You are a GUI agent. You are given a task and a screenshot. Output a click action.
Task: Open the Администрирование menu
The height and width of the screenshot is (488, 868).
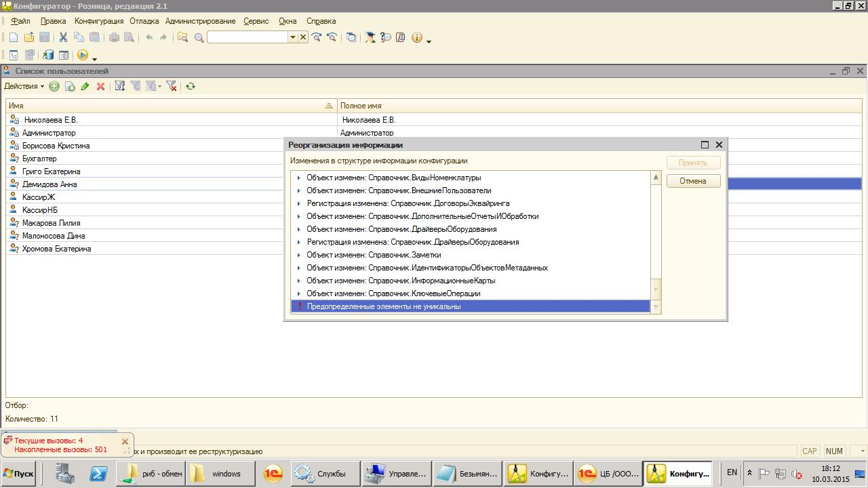[200, 21]
